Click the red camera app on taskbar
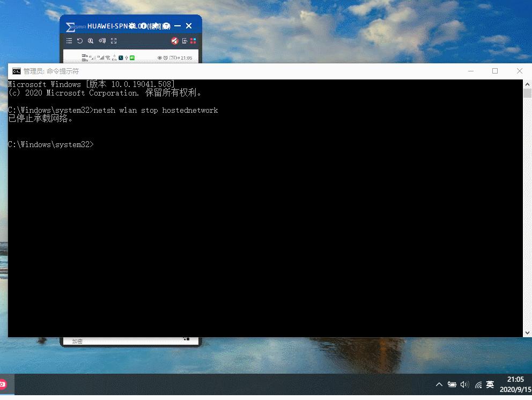The image size is (532, 400). [x=3, y=384]
